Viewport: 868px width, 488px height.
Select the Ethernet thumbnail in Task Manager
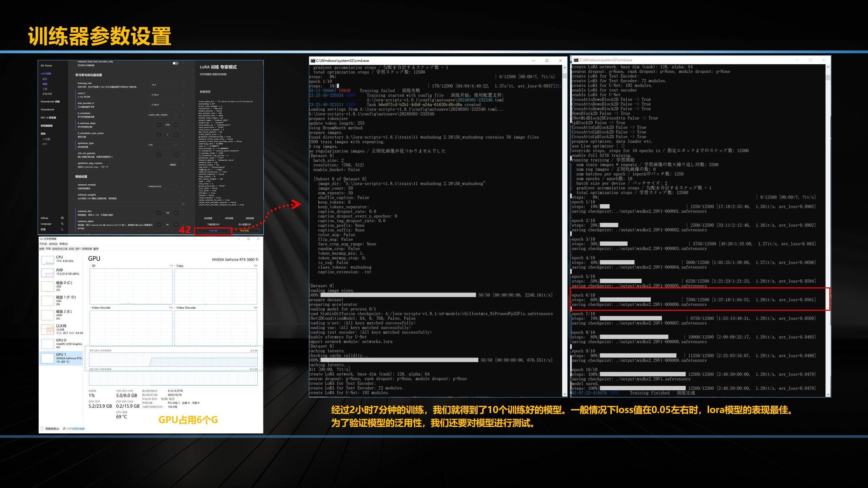click(47, 330)
